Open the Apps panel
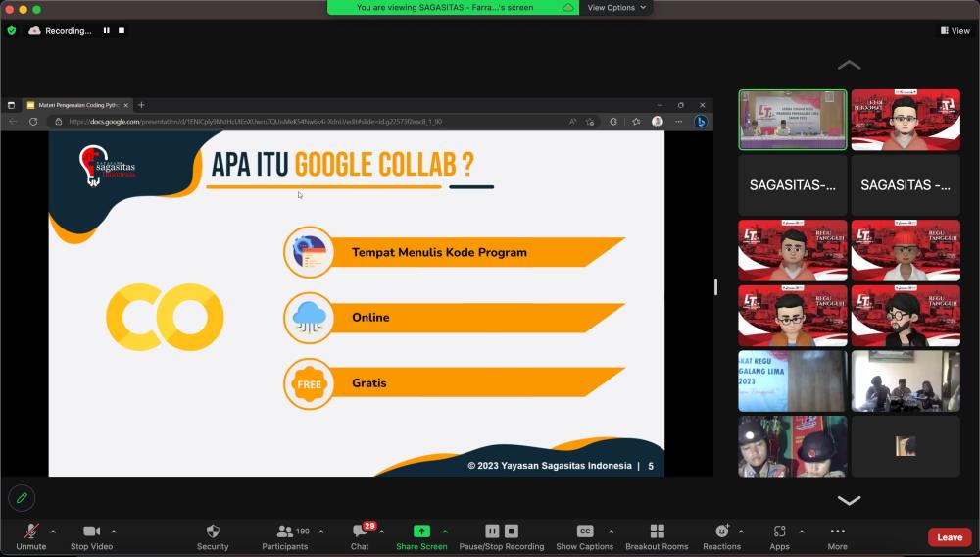 pos(779,532)
